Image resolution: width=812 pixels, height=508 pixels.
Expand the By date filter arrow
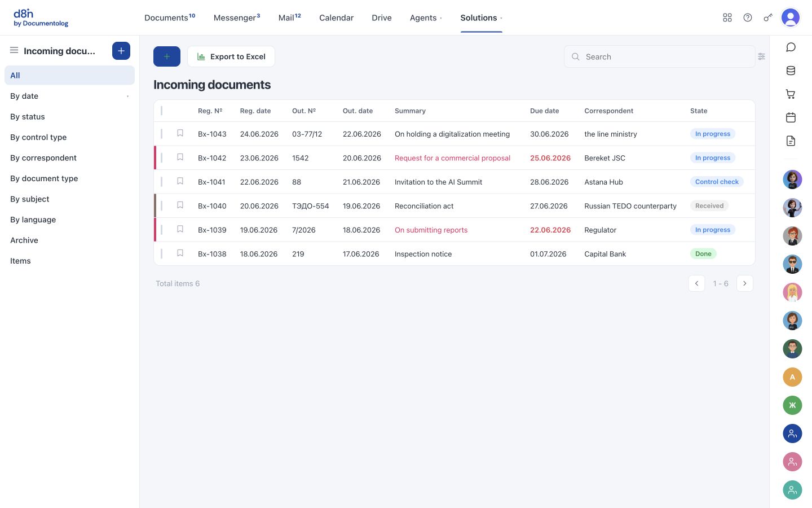[x=127, y=97]
